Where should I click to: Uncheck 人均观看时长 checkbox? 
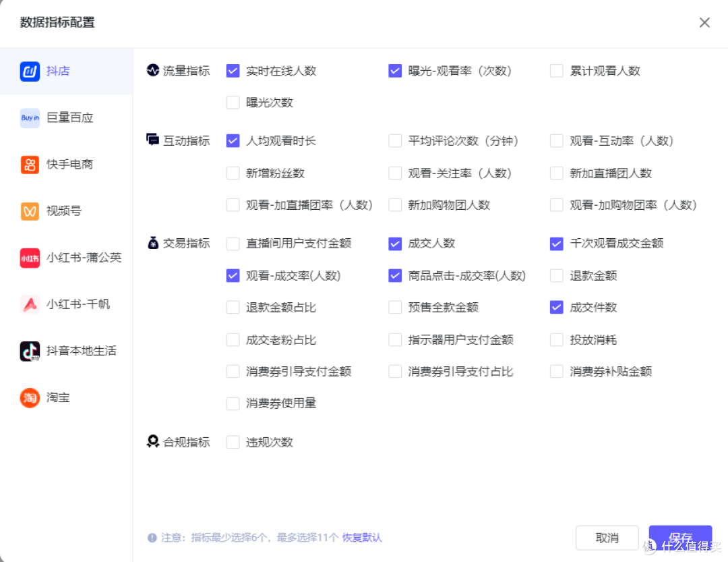[x=233, y=140]
